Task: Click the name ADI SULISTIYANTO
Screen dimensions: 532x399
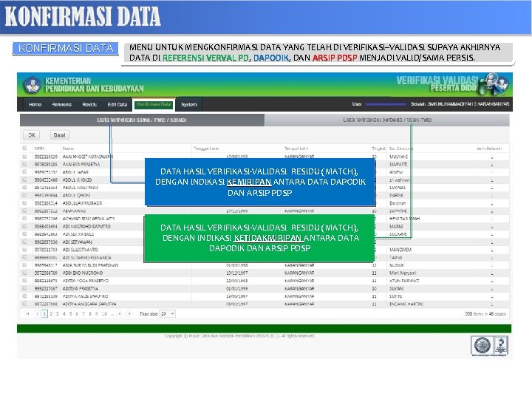Action: tap(80, 250)
